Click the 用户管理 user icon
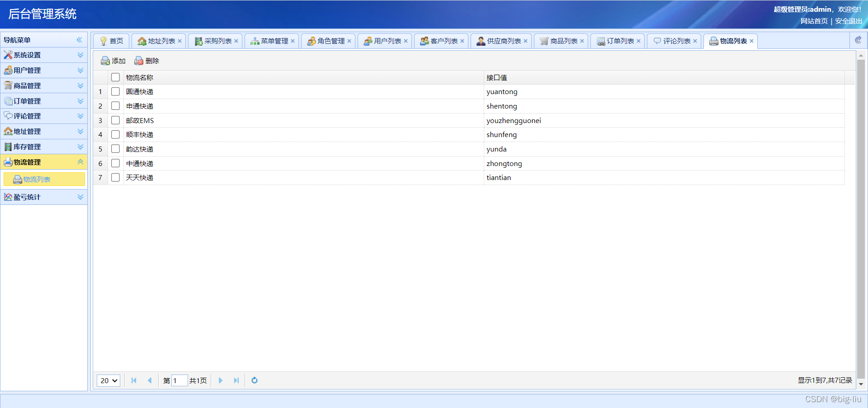868x408 pixels. [x=8, y=70]
